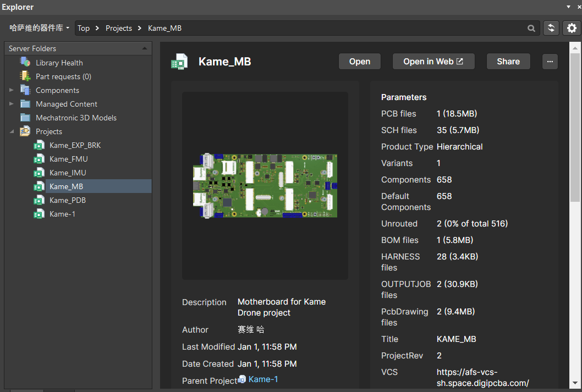
Task: Select the Library Health icon
Action: [x=25, y=62]
